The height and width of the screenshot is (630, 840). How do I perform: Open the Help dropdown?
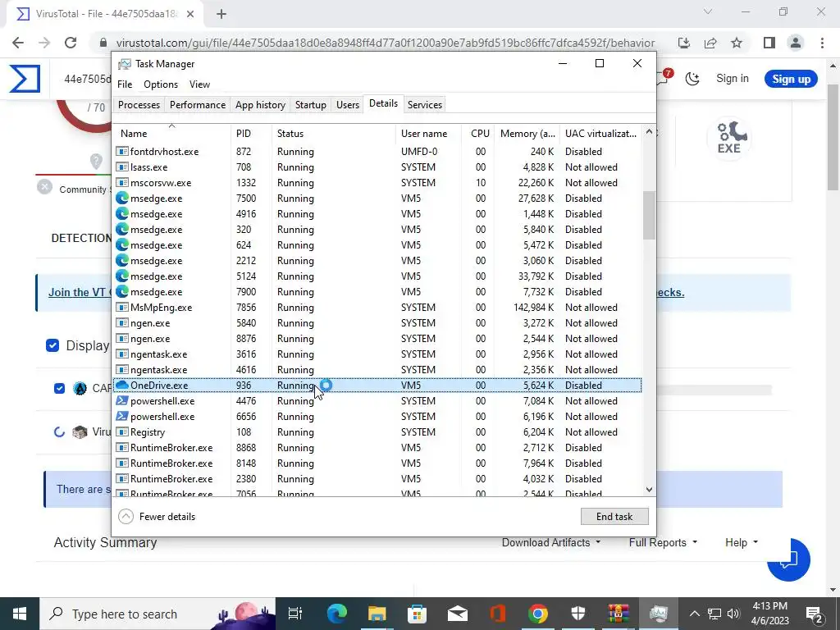[742, 543]
